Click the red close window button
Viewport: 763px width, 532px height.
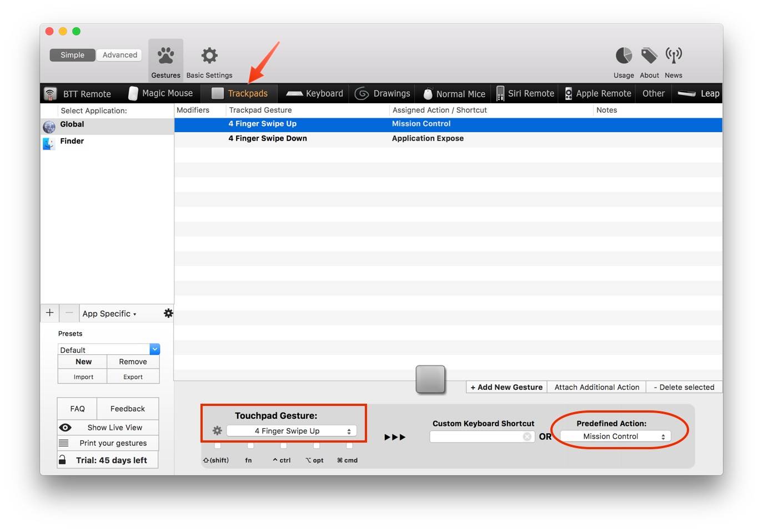[x=49, y=31]
